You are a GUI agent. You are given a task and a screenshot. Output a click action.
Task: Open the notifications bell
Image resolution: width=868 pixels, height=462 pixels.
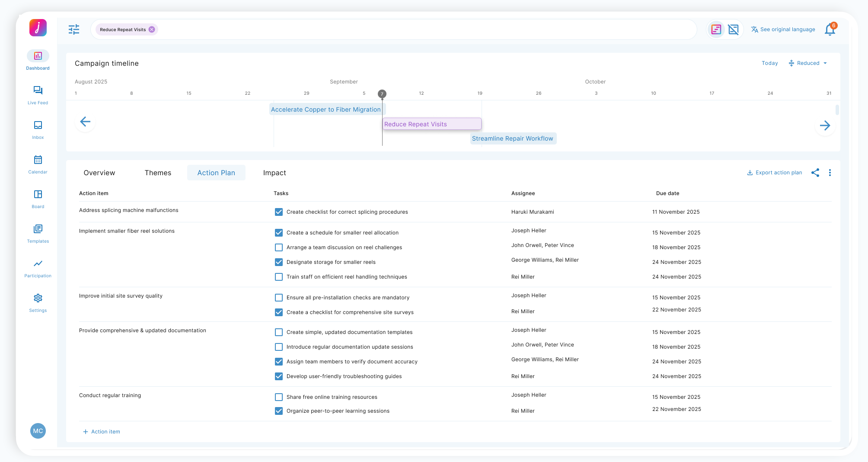click(830, 30)
